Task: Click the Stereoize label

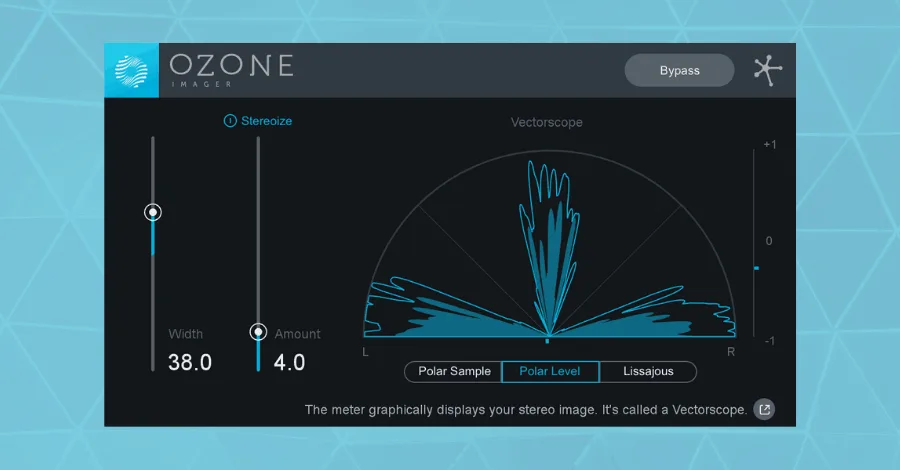Action: [x=266, y=121]
